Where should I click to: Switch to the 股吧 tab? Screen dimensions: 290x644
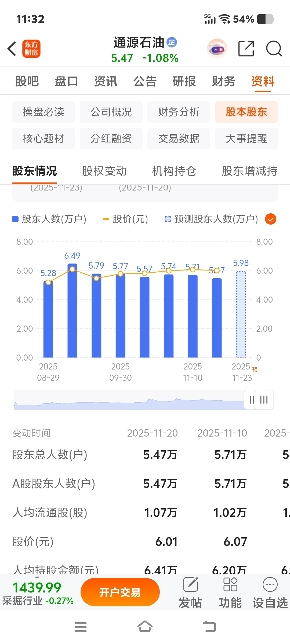click(27, 81)
